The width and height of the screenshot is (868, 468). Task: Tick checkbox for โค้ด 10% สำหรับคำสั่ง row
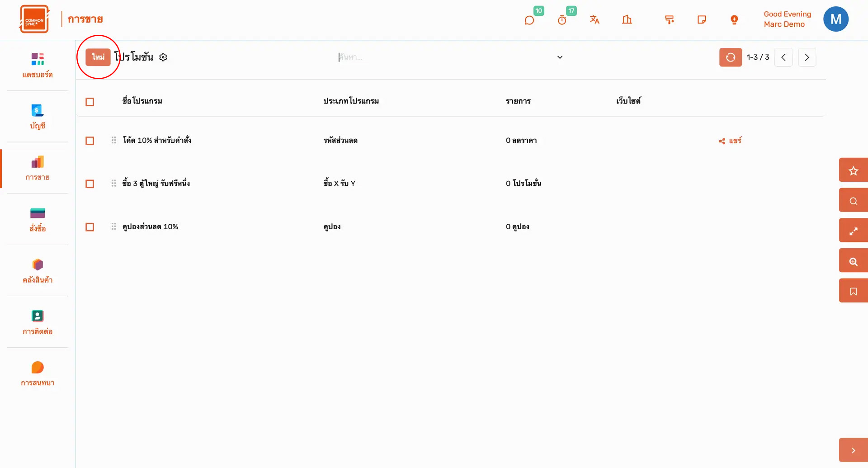click(90, 141)
